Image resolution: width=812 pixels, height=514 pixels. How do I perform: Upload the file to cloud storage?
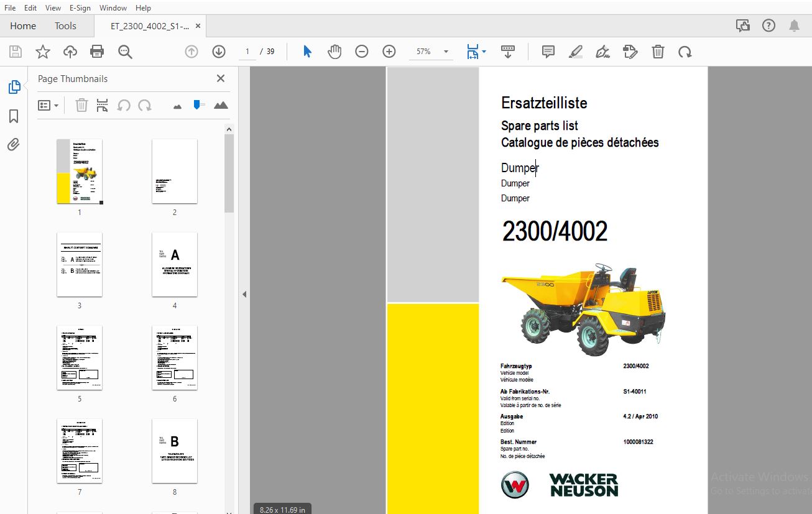(70, 52)
